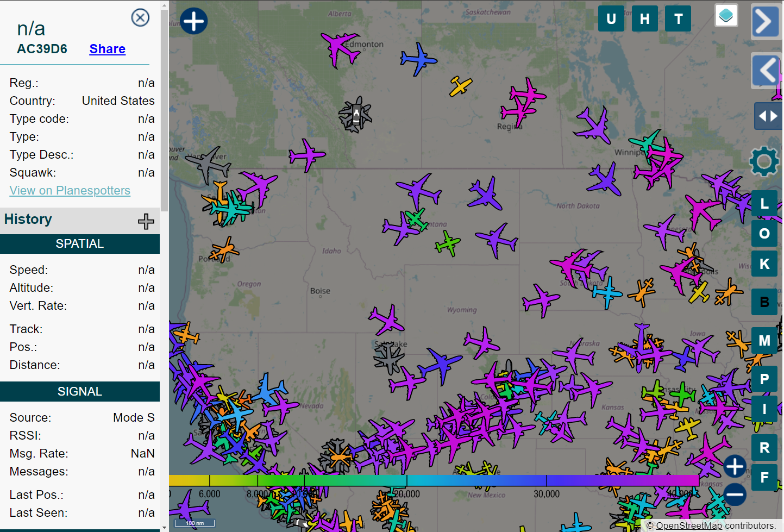Click the left chevron arrow button

point(767,70)
